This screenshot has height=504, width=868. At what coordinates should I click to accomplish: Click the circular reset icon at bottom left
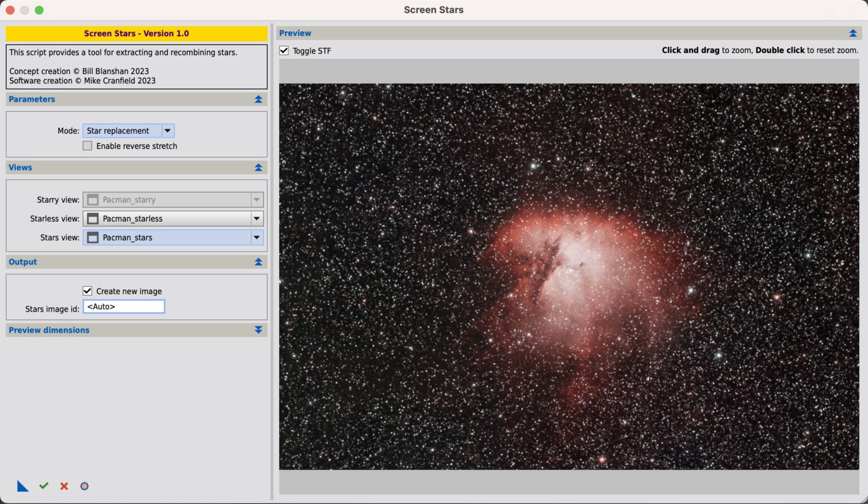pyautogui.click(x=84, y=486)
